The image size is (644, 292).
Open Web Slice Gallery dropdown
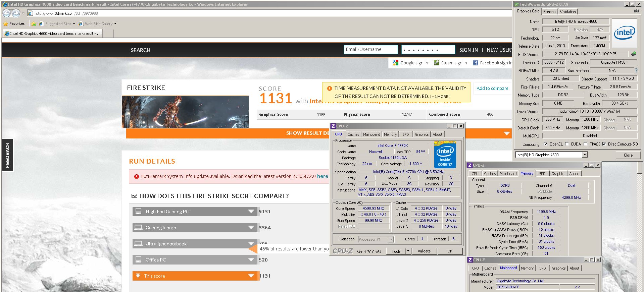[115, 24]
